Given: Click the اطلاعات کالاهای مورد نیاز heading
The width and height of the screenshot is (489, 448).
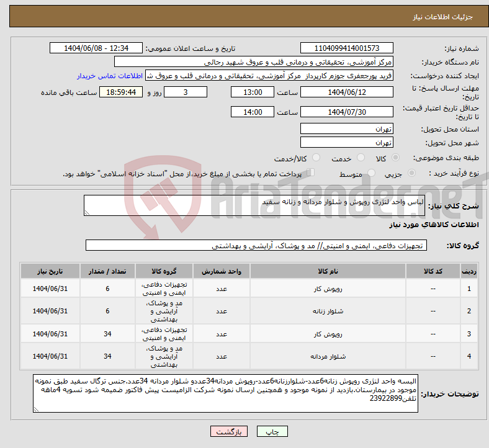Looking at the screenshot, I should pos(434,225).
